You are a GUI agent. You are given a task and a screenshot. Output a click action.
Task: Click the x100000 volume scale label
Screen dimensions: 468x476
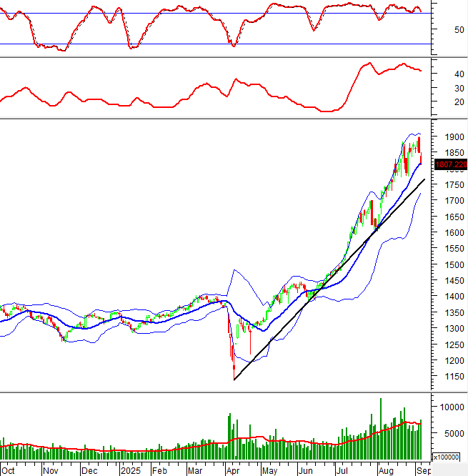[x=448, y=457]
